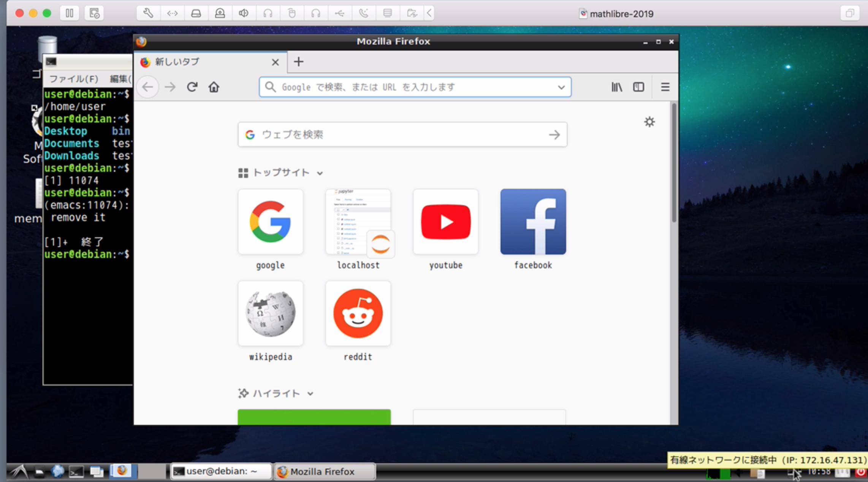
Task: Click the mouse device icon
Action: click(291, 13)
